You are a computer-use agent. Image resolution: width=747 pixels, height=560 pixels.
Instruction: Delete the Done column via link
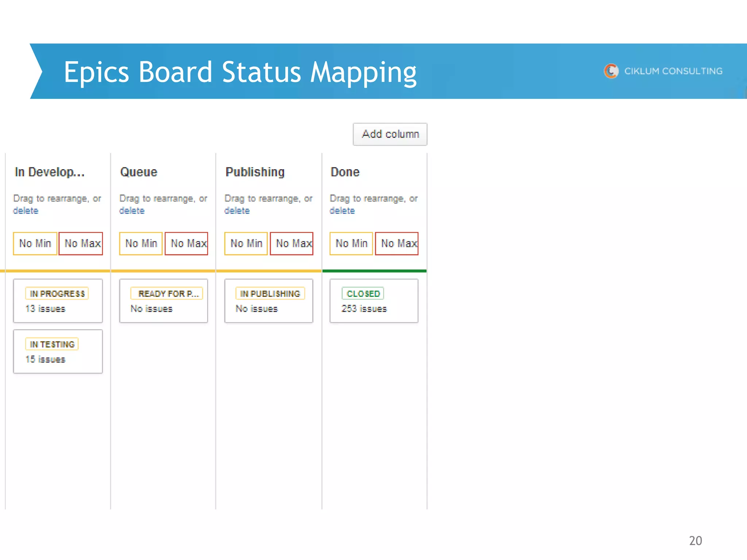click(x=342, y=211)
